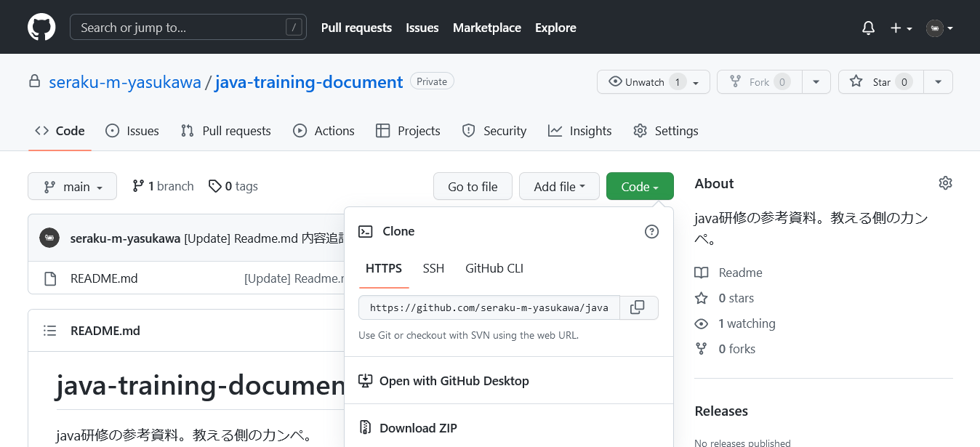The image size is (980, 447).
Task: Switch to the Settings tab
Action: (x=666, y=131)
